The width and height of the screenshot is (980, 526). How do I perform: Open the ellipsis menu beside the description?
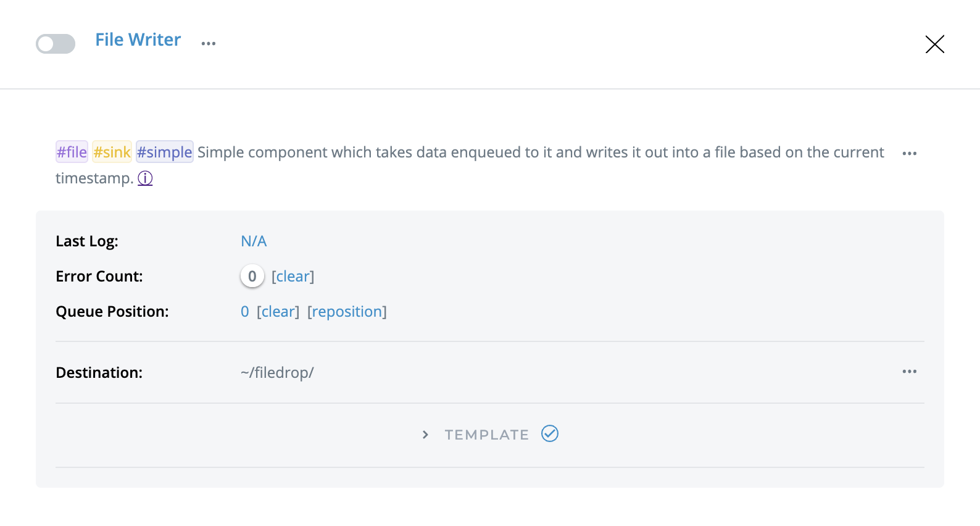coord(909,153)
